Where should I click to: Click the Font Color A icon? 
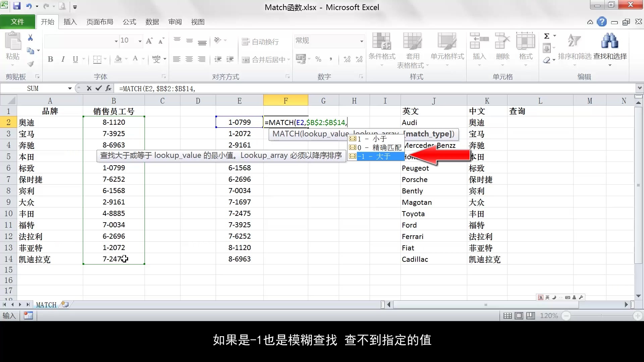point(135,59)
